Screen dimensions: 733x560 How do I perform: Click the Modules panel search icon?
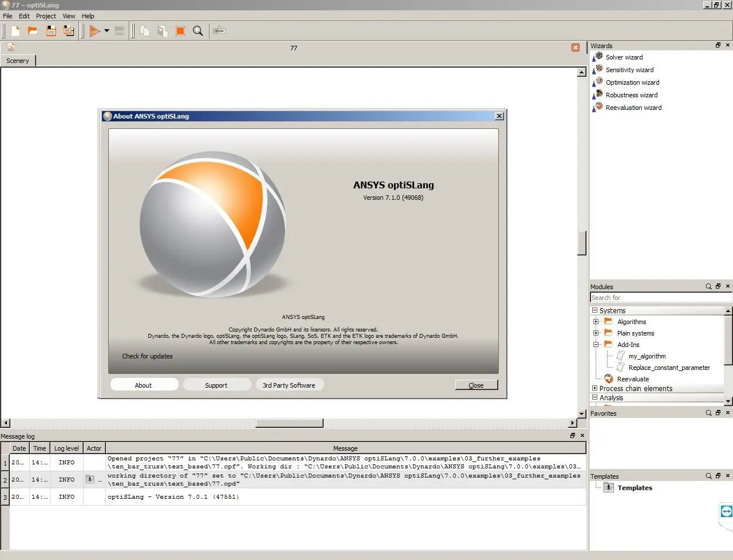[x=708, y=286]
